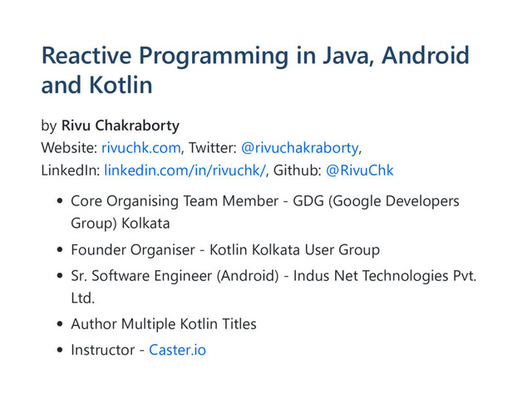Select the 'Core Organising Team Member' bullet
Screen dimensions: 532x399
point(264,212)
